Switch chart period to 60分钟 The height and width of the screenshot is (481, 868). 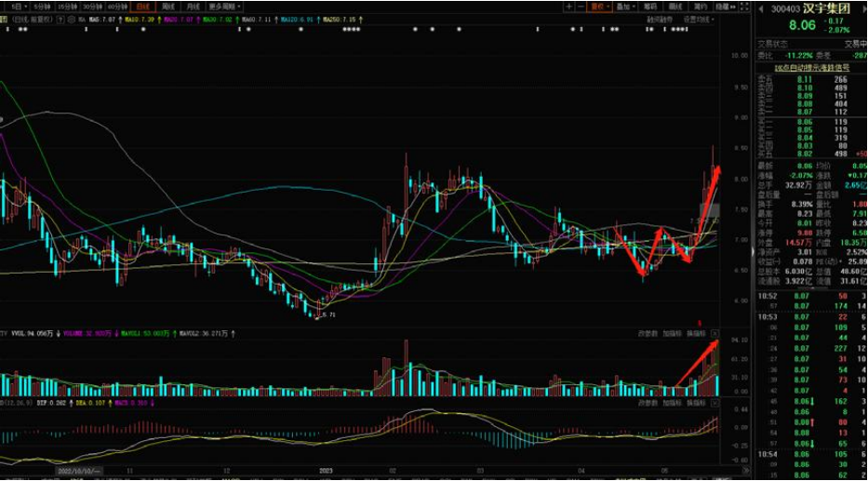click(116, 6)
